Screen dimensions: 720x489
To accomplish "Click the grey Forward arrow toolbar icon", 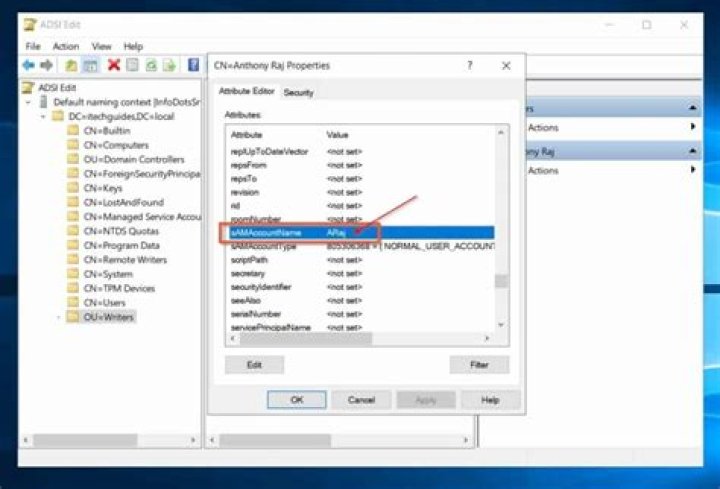I will (x=46, y=65).
